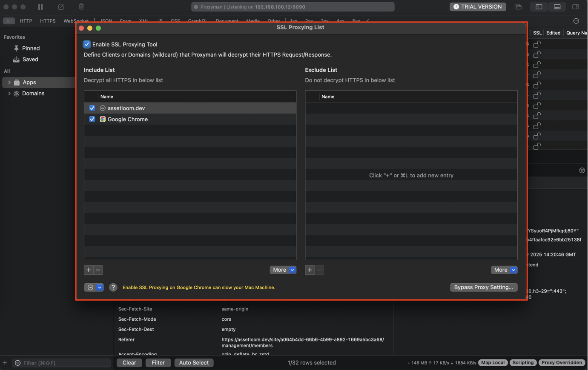Viewport: 588px width, 370px height.
Task: Click the Saved tray icon in sidebar
Action: [16, 60]
